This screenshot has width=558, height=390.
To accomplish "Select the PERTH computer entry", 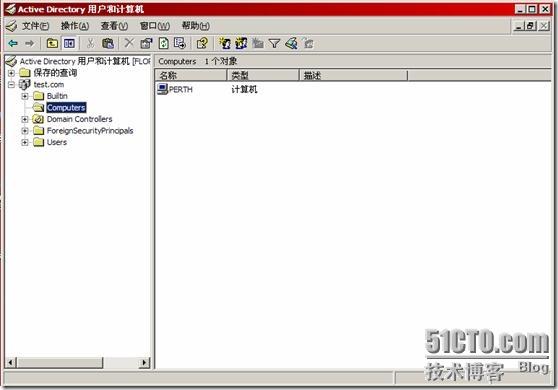I will (180, 89).
